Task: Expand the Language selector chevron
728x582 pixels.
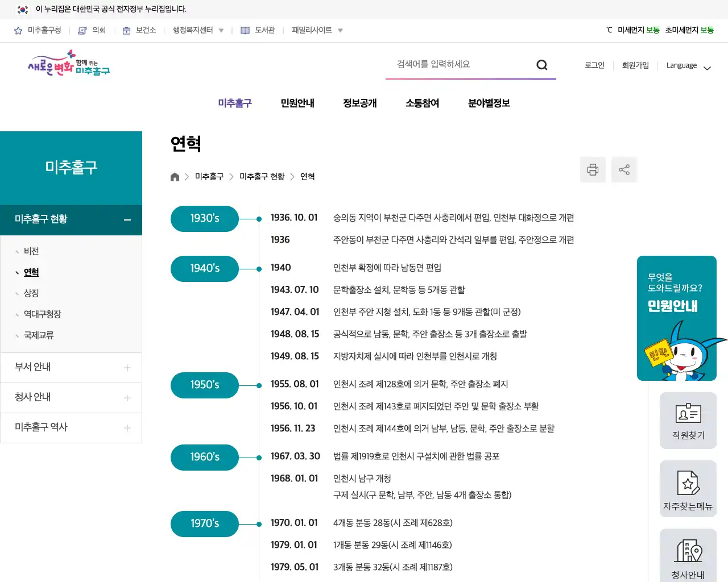Action: [707, 68]
